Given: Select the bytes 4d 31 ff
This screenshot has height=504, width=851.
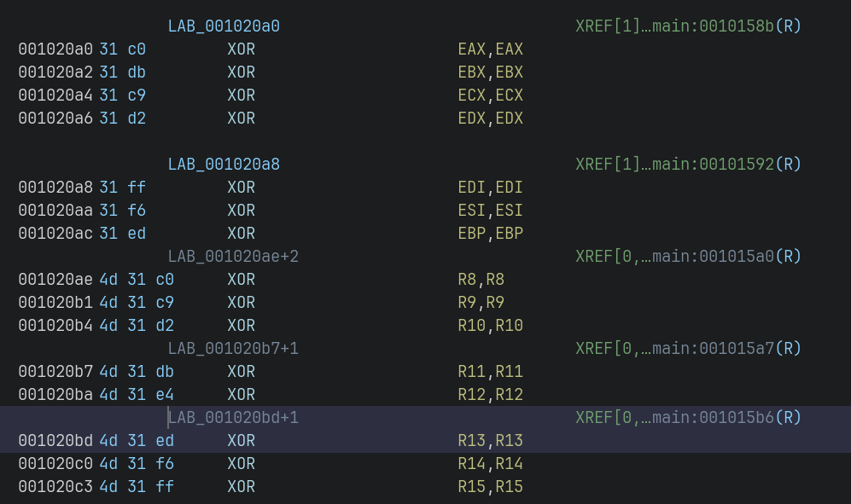Looking at the screenshot, I should coord(137,487).
